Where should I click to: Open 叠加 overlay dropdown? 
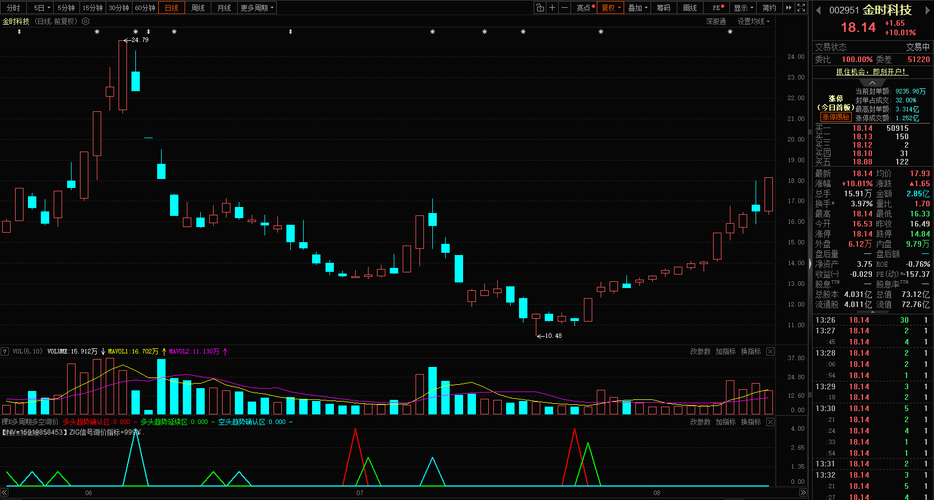[x=638, y=8]
